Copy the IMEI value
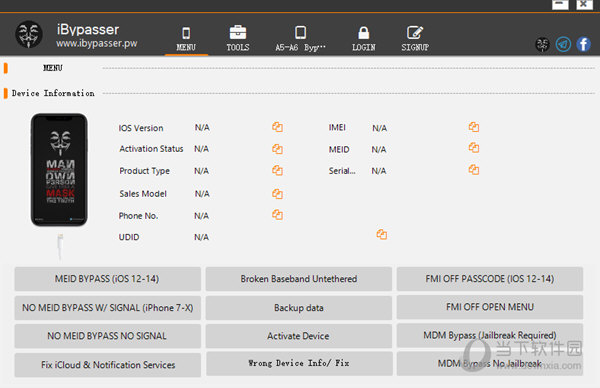Viewport: 600px width, 388px height. coord(474,127)
